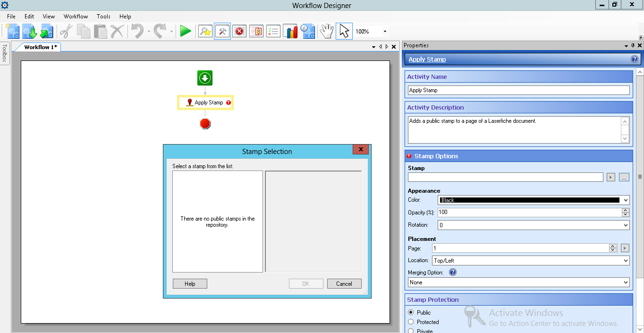This screenshot has height=333, width=644.
Task: Click the Apply Stamp help question icon
Action: [634, 60]
